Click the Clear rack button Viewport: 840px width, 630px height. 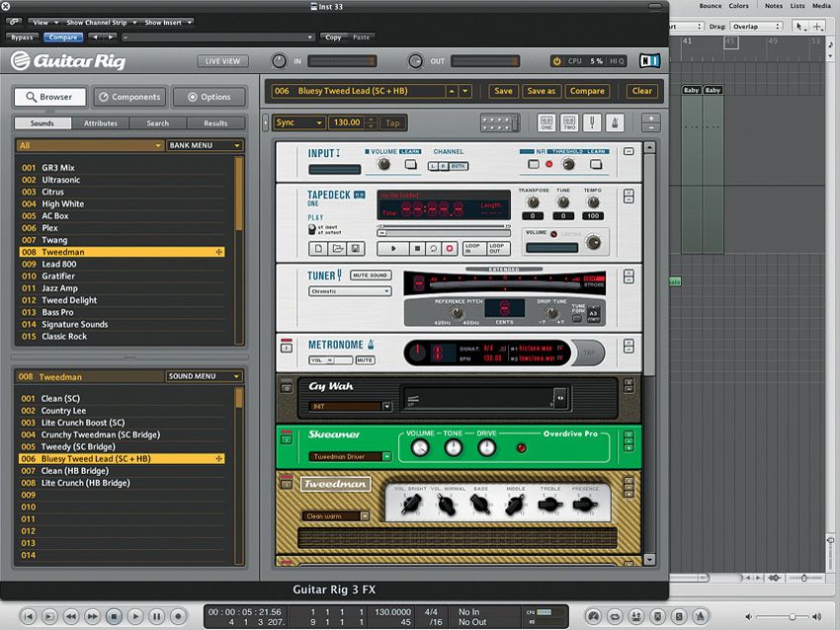coord(641,91)
